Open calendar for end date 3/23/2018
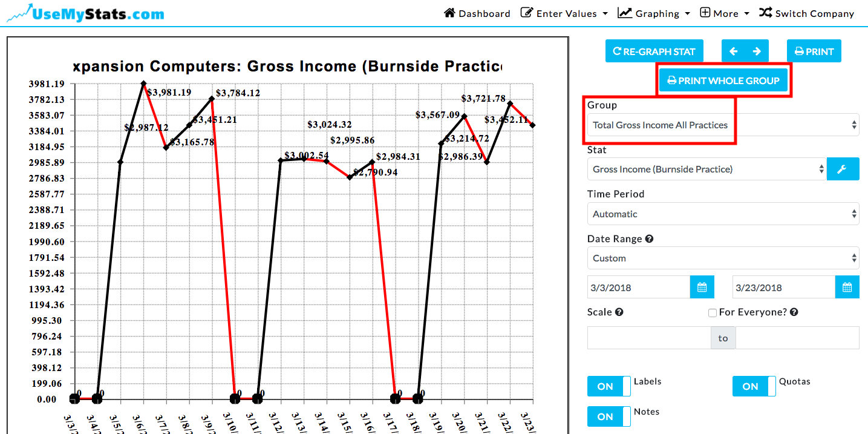 coord(847,287)
